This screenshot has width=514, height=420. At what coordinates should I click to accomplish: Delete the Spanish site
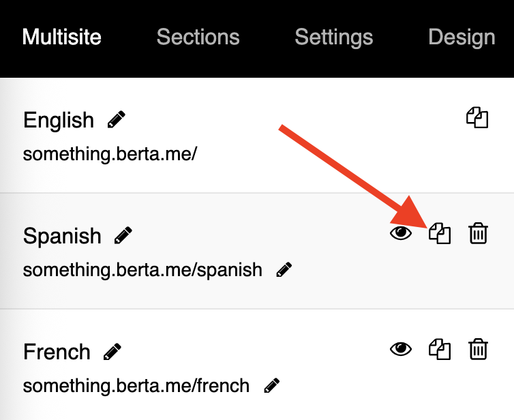tap(479, 233)
